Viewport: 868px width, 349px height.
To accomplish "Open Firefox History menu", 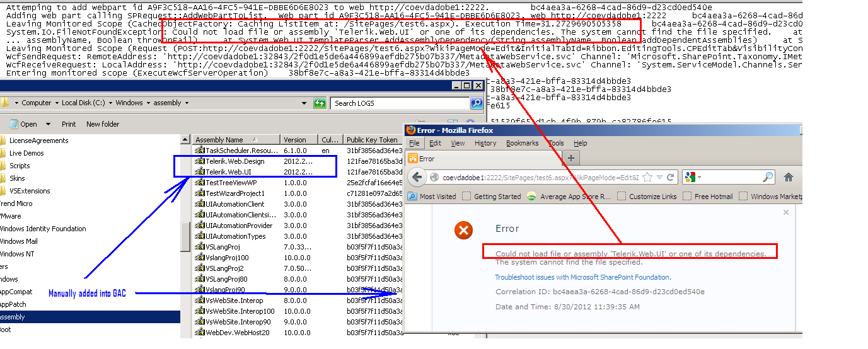I will (x=485, y=143).
